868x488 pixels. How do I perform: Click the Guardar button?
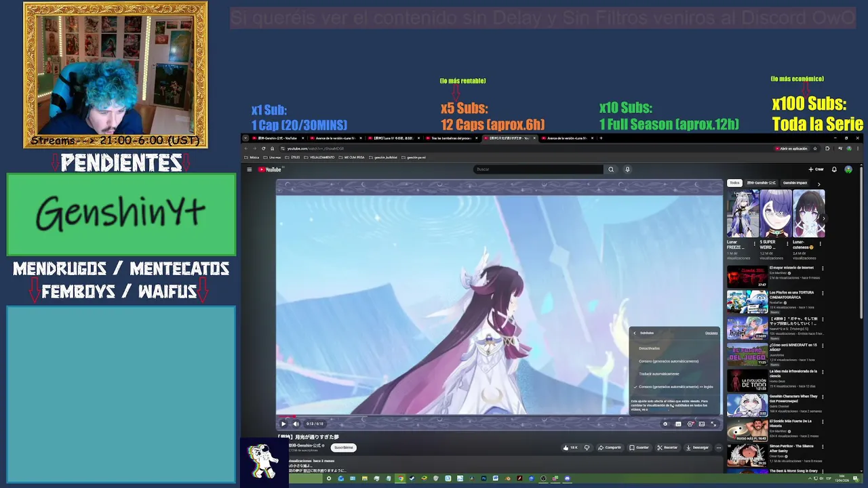pos(639,447)
